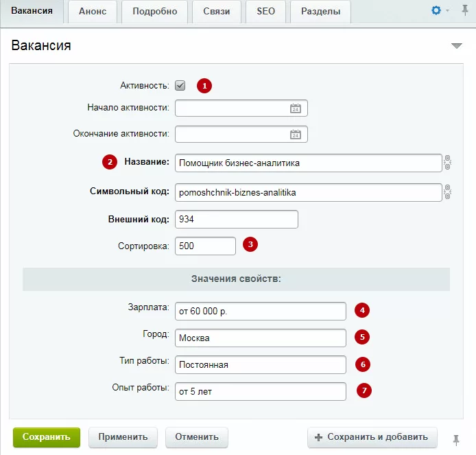Click into the Сортировка field
Image resolution: width=476 pixels, height=455 pixels.
tap(205, 246)
